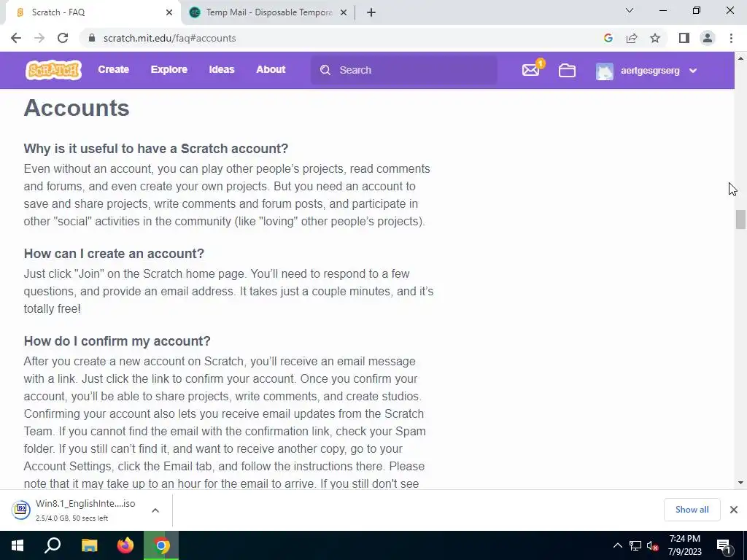Open the Ideas menu item
Screen dimensions: 747x560
click(222, 69)
